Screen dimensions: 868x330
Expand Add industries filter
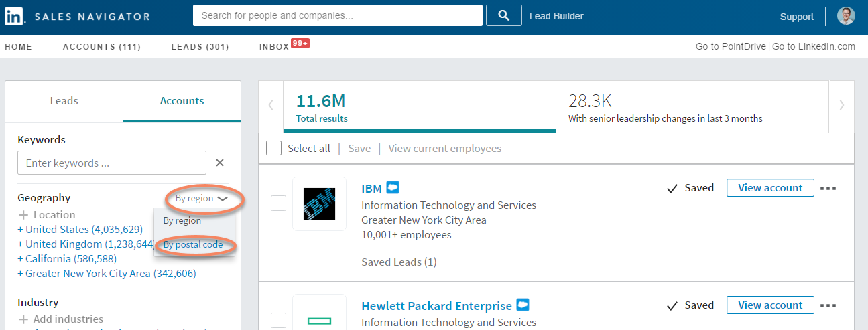click(x=61, y=319)
